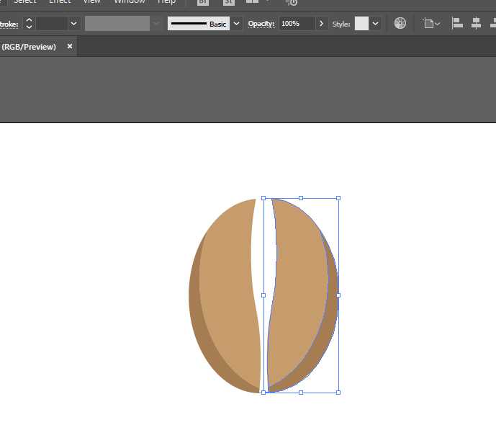The image size is (496, 448).
Task: Expand the Opacity slider arrow
Action: [x=321, y=24]
